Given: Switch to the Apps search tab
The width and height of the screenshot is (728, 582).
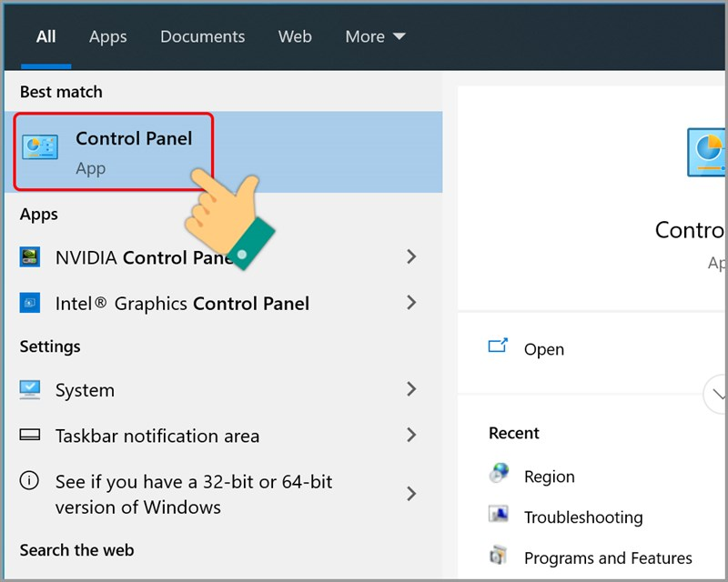Looking at the screenshot, I should tap(107, 36).
